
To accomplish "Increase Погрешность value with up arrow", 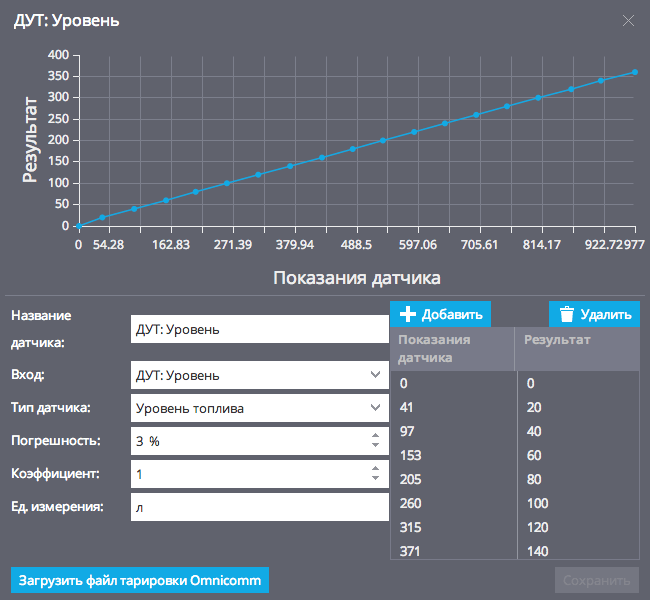I will click(375, 435).
